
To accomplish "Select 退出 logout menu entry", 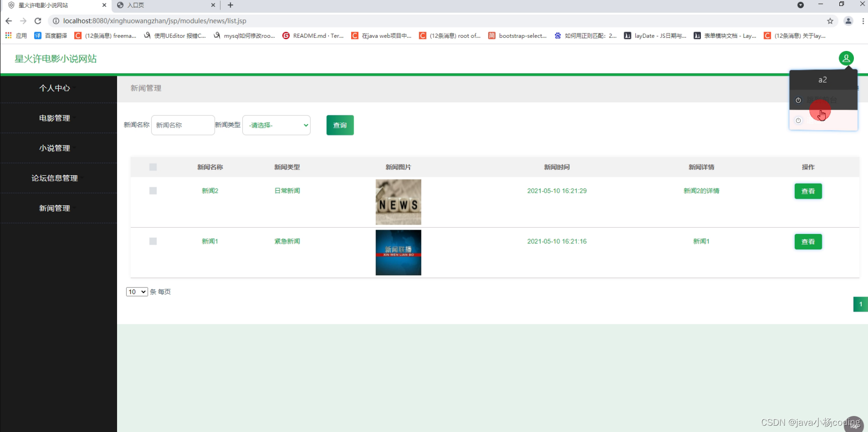I will click(823, 120).
